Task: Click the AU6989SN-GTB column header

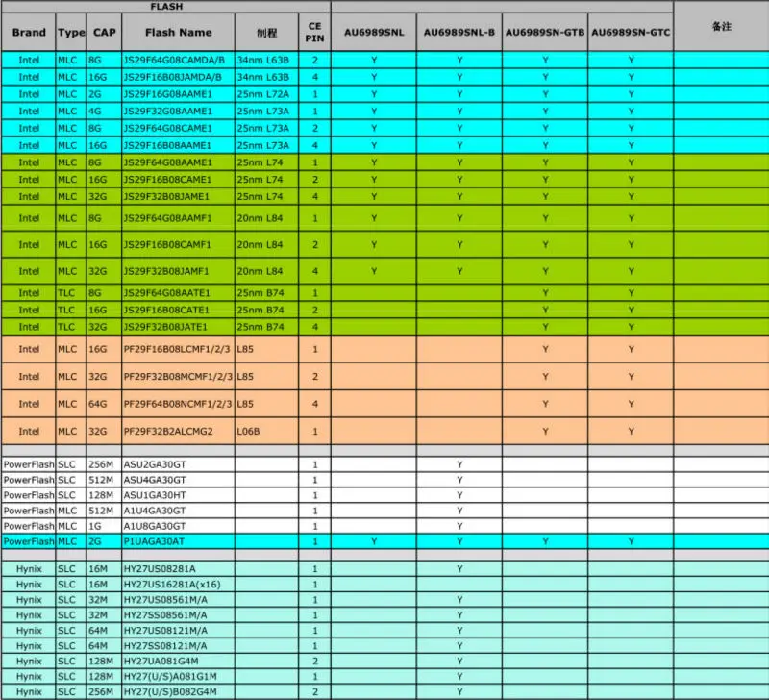Action: tap(545, 33)
